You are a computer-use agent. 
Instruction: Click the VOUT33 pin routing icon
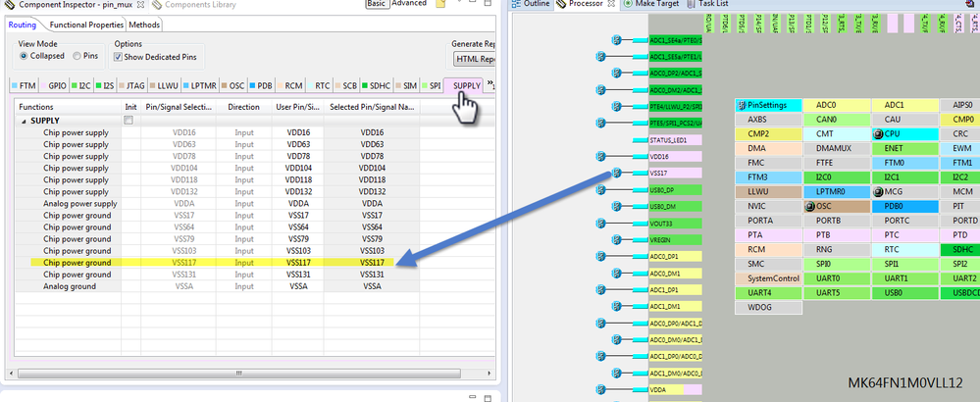(x=600, y=223)
